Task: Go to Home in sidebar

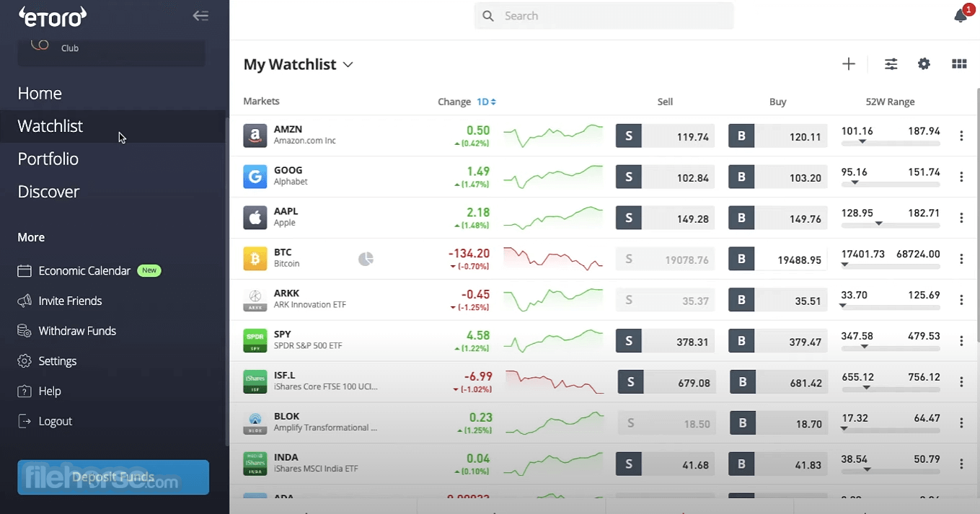Action: coord(40,93)
